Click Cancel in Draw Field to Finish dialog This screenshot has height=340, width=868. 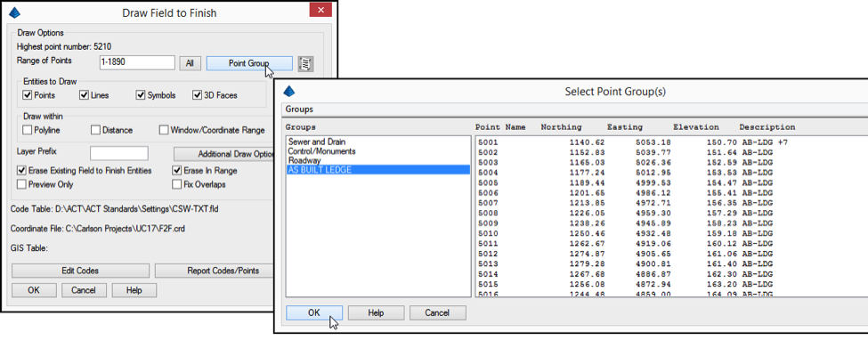click(84, 290)
